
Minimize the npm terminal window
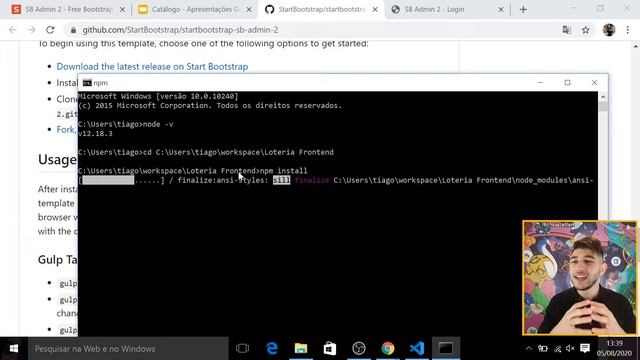coord(540,82)
